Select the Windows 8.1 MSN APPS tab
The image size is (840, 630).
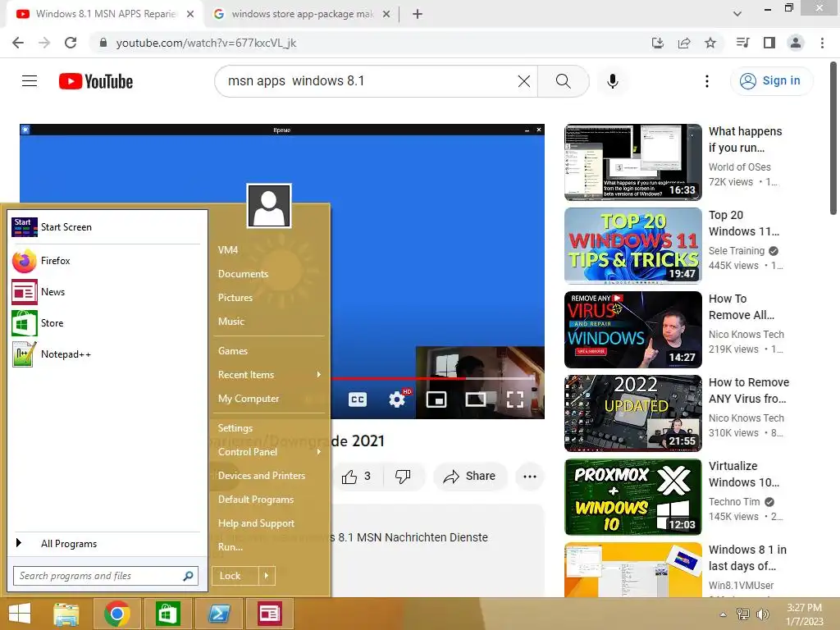point(105,14)
